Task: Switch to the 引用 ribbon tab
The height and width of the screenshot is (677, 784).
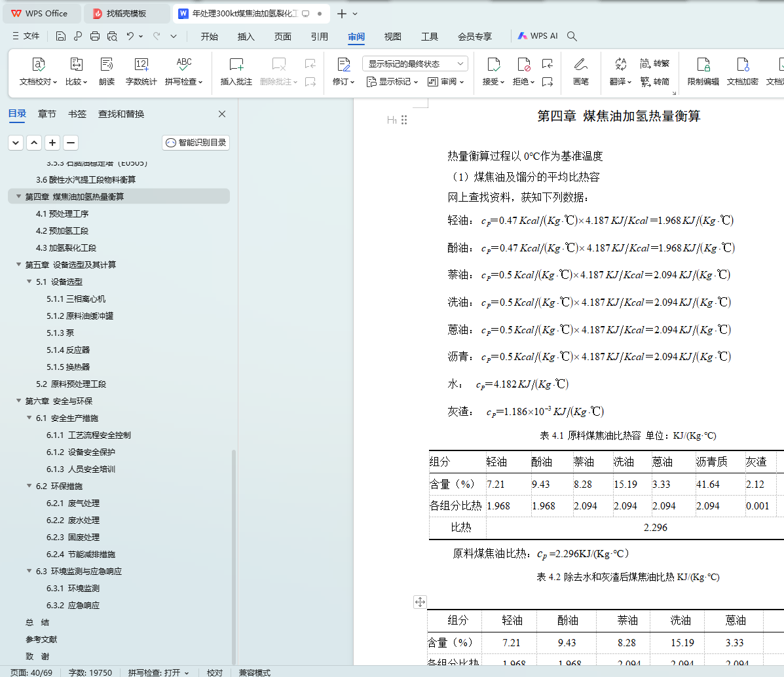Action: pyautogui.click(x=319, y=37)
